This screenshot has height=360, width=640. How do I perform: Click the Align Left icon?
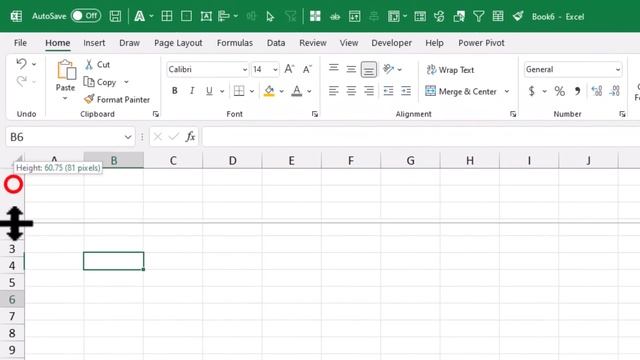pos(333,91)
